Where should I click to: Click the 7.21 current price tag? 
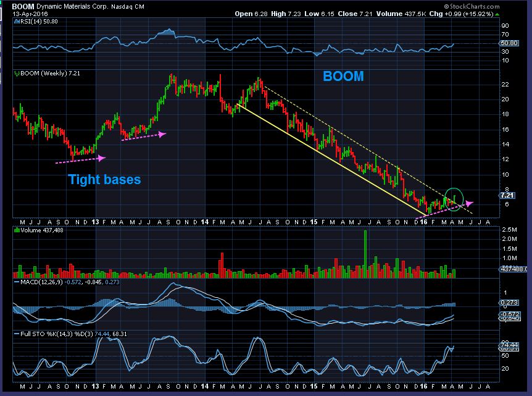(507, 195)
